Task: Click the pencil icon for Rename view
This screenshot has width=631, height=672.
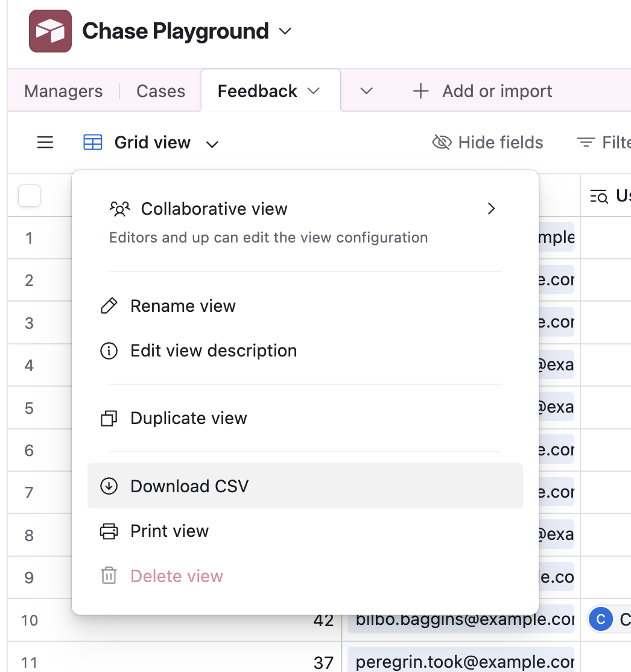Action: coord(109,306)
